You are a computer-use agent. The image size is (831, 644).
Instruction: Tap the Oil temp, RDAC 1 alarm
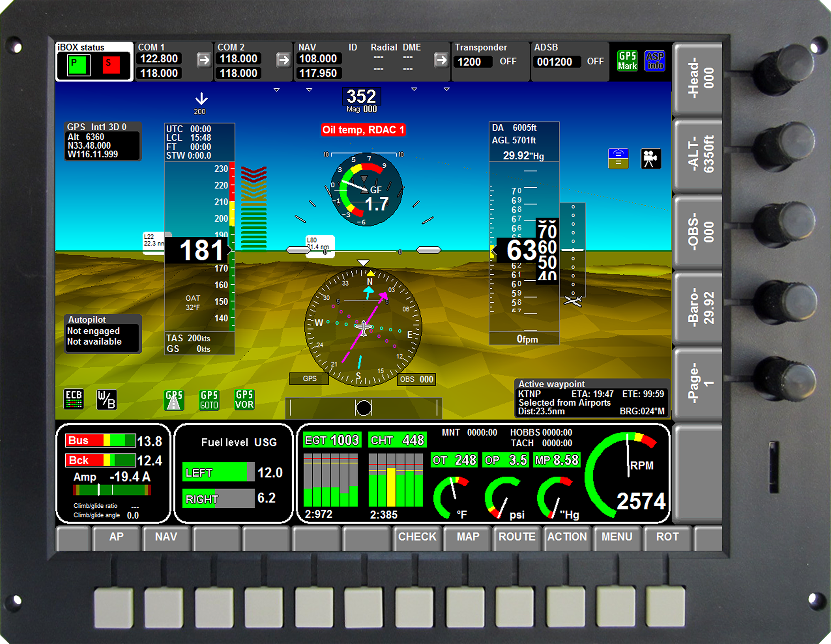tap(363, 130)
